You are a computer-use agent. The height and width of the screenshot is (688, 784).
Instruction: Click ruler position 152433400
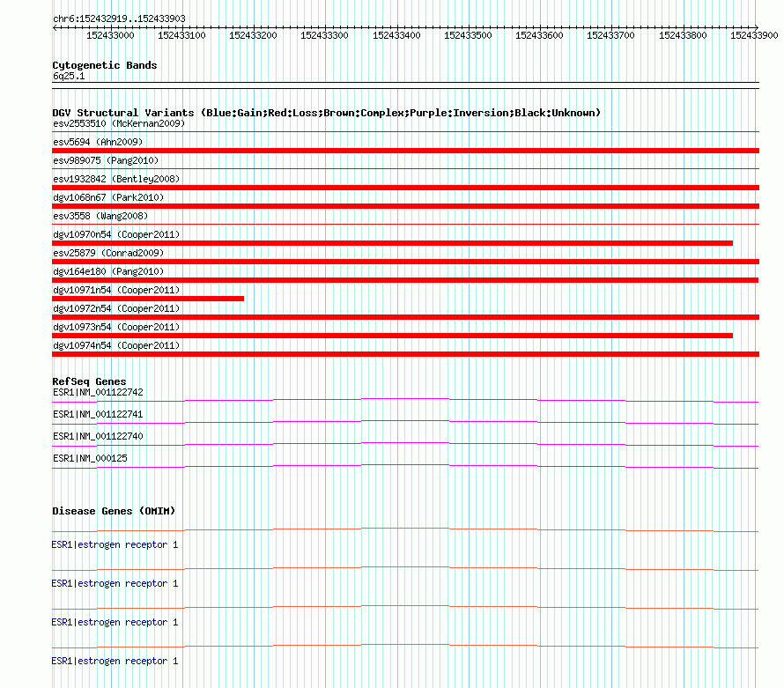(x=396, y=35)
